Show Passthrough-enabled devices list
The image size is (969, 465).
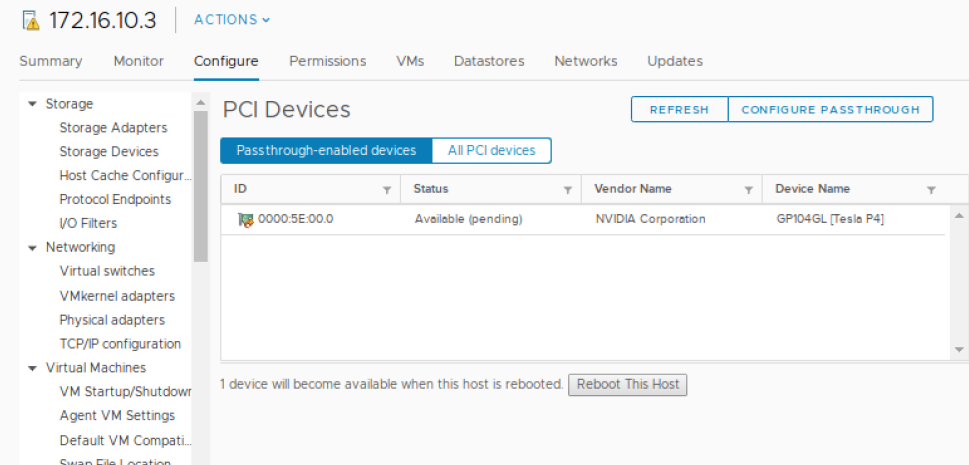pyautogui.click(x=326, y=151)
